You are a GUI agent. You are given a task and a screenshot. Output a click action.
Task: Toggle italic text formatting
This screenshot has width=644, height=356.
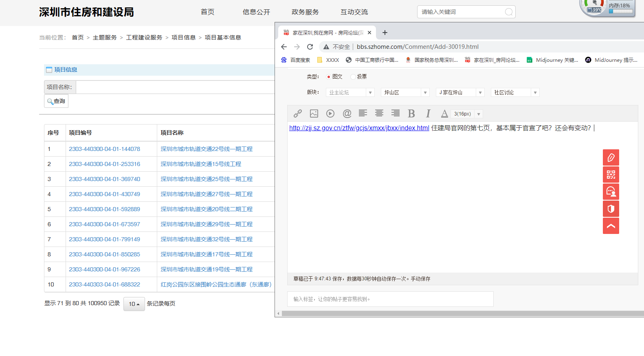pos(428,114)
